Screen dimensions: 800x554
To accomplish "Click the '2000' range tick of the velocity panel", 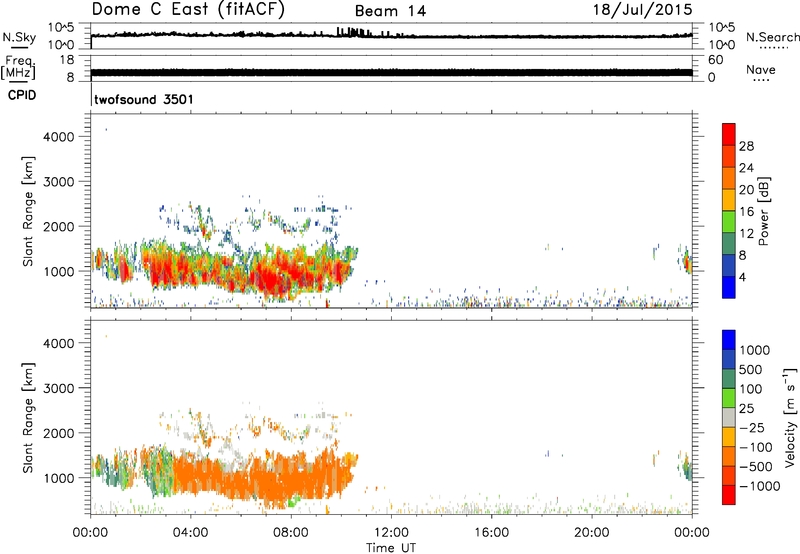I will (59, 433).
